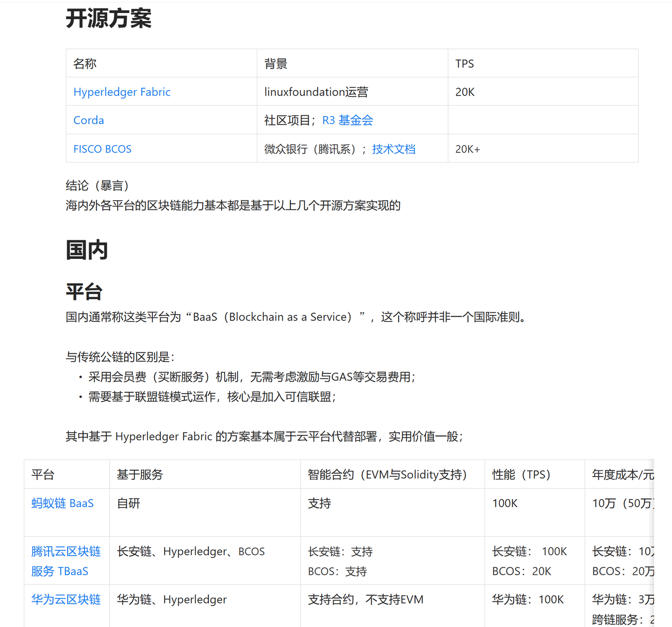
Task: Click the FISCO BCOS link
Action: point(102,149)
